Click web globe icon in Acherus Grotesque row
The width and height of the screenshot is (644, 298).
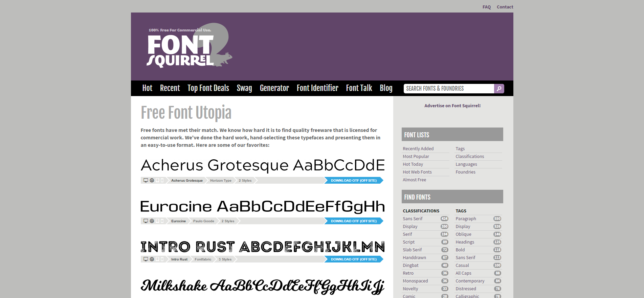pos(152,180)
